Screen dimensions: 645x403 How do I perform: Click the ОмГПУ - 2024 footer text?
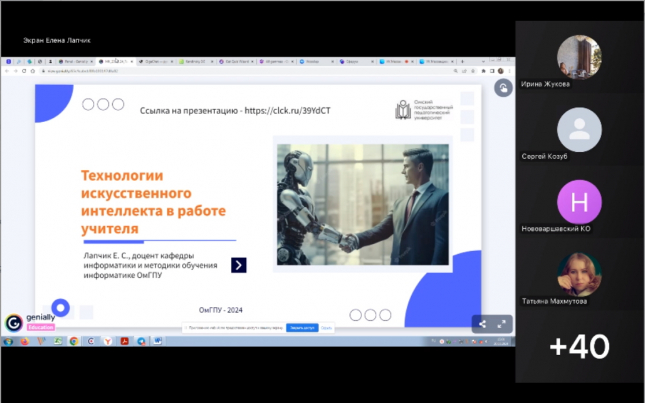point(221,310)
